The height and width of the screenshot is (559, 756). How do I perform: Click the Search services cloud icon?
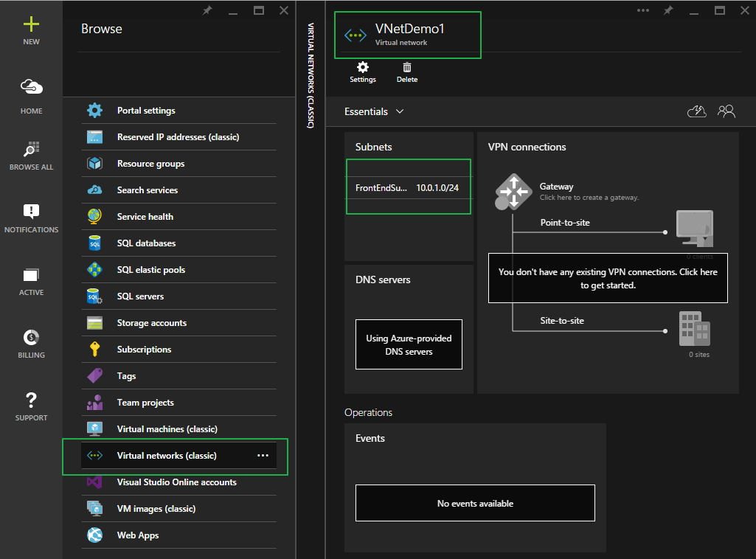coord(94,190)
